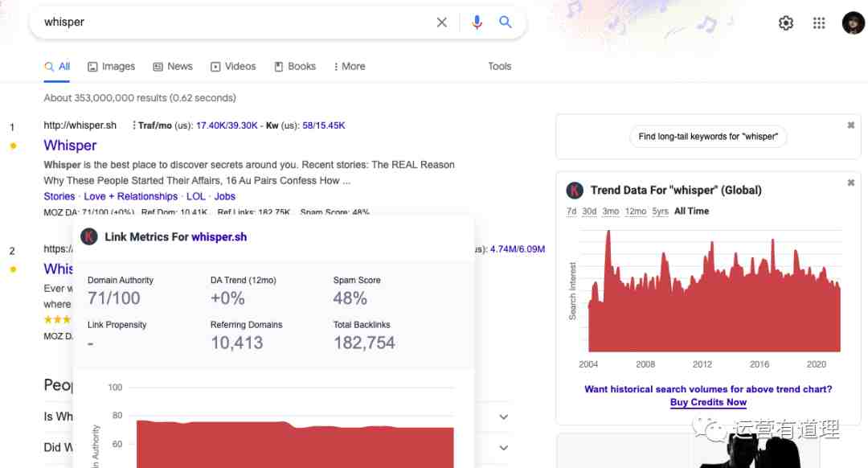Open the Jobs sitelink

point(225,197)
